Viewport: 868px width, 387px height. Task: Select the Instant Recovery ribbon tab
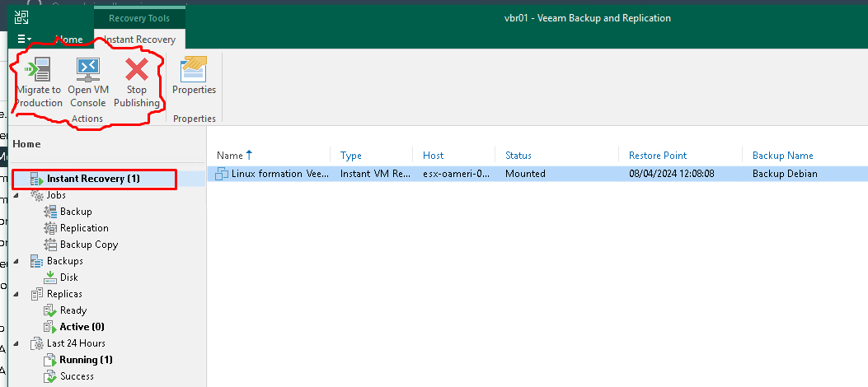(139, 40)
